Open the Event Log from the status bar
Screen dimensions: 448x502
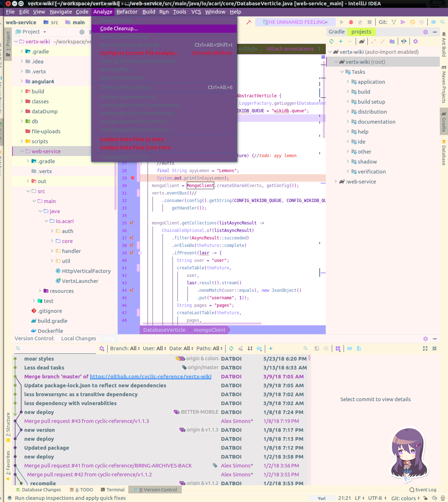423,490
